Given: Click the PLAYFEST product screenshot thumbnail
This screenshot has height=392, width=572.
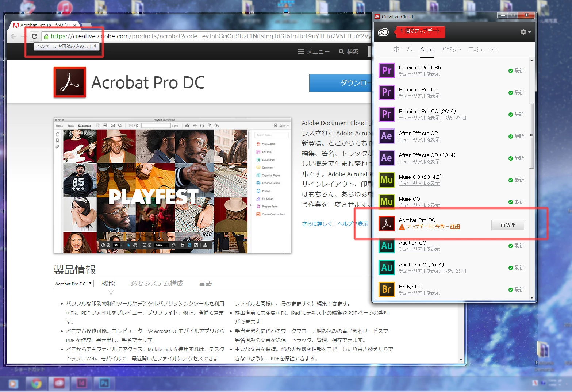Looking at the screenshot, I should click(172, 185).
